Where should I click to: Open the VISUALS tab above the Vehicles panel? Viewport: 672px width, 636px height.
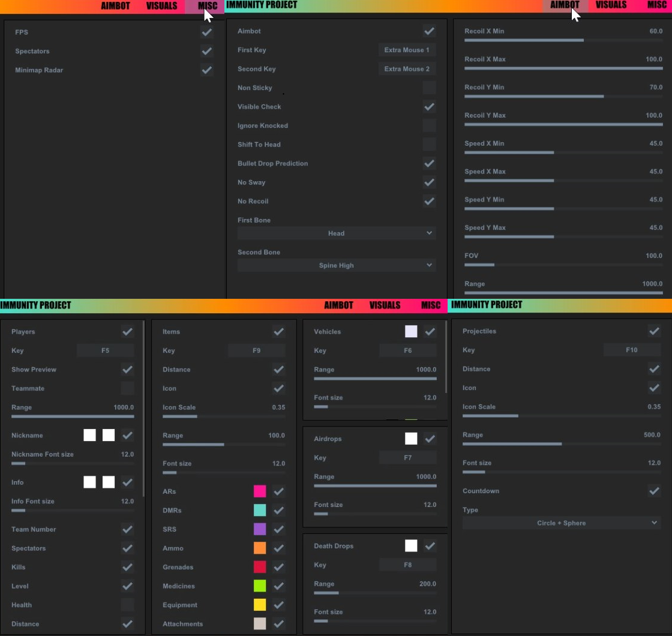(x=385, y=305)
